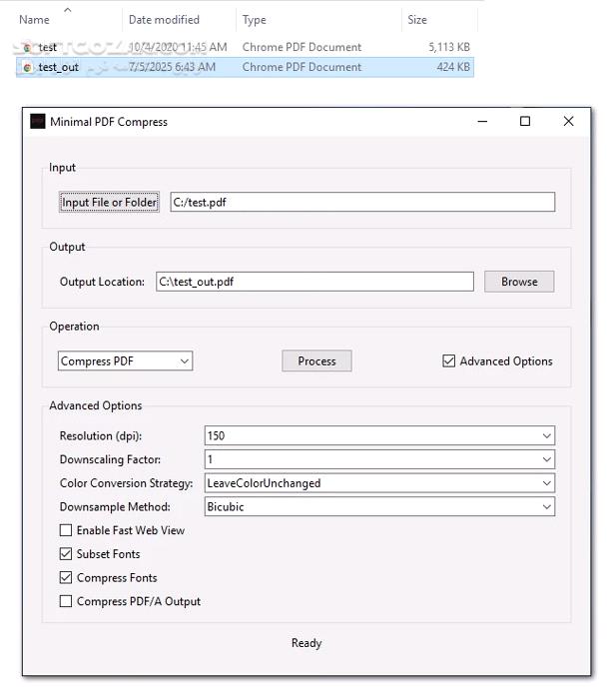
Task: Expand the Downsample Method Bicubic dropdown
Action: click(x=379, y=507)
